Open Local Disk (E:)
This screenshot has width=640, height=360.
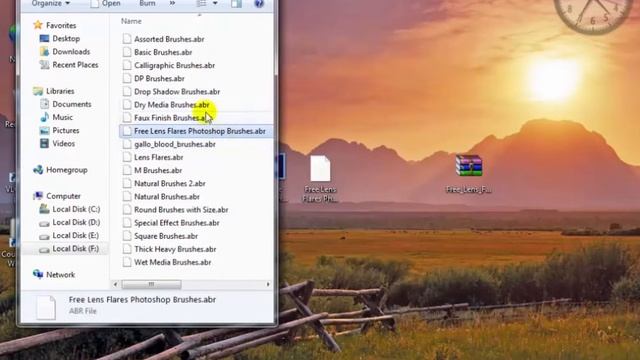[x=69, y=235]
